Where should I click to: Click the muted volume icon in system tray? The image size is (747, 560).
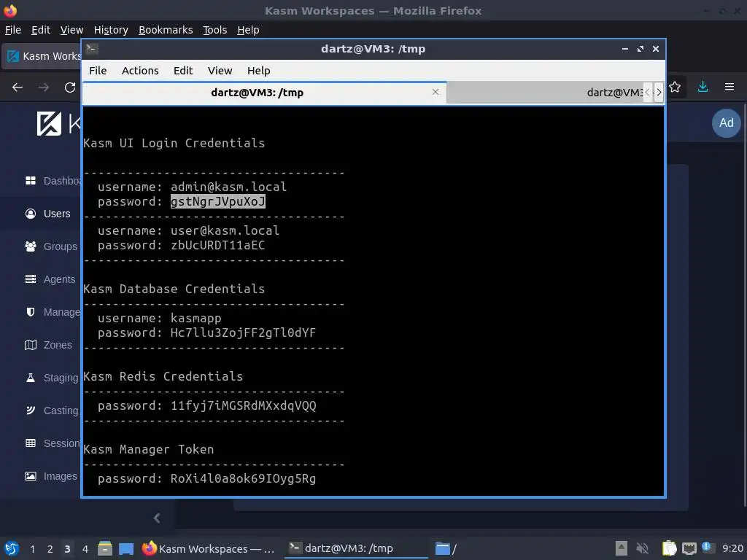tap(643, 548)
